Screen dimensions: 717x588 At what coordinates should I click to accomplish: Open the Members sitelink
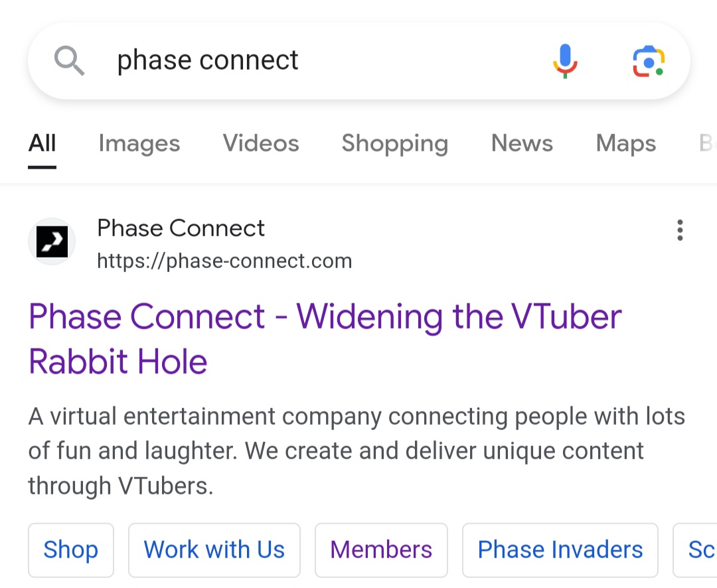[x=381, y=550]
